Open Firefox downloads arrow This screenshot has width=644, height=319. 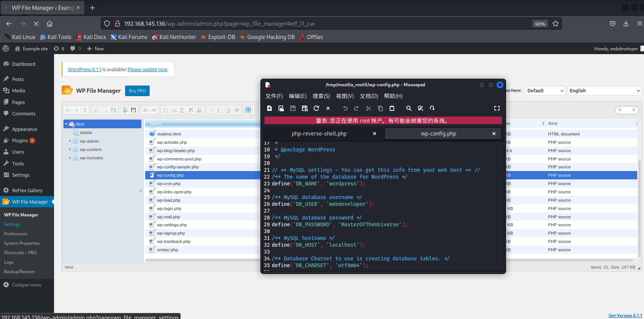(x=626, y=23)
